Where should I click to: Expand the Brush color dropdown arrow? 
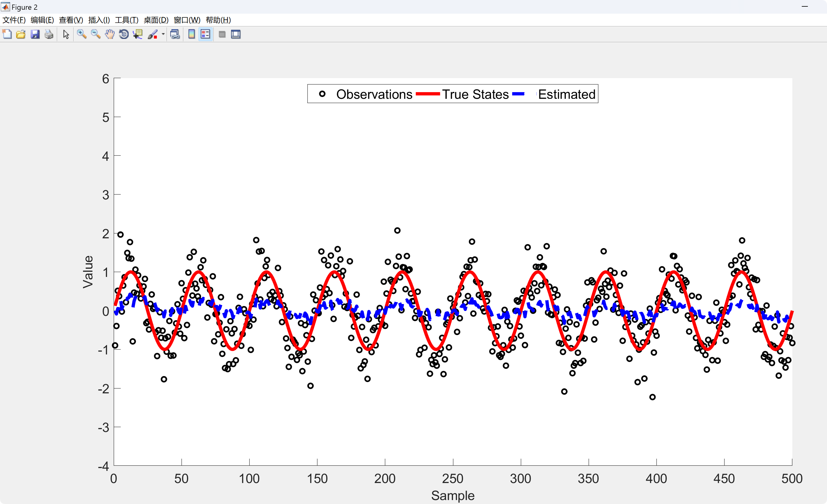[x=163, y=34]
